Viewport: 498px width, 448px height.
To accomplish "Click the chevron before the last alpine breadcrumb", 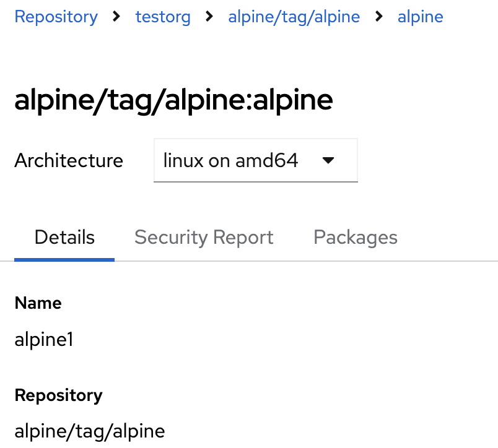I will click(379, 17).
